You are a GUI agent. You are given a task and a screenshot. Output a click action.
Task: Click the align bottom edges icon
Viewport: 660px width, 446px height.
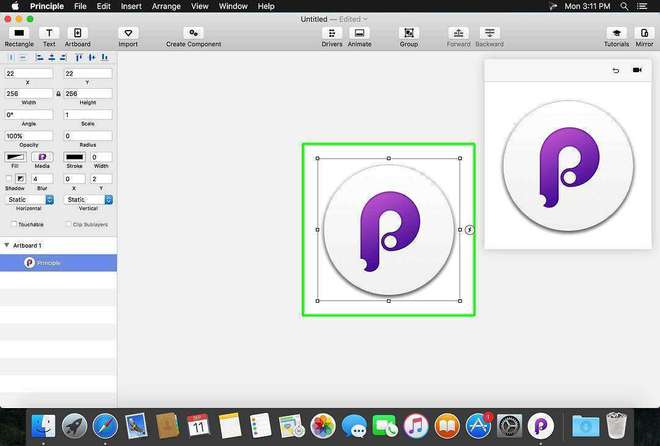coord(104,57)
